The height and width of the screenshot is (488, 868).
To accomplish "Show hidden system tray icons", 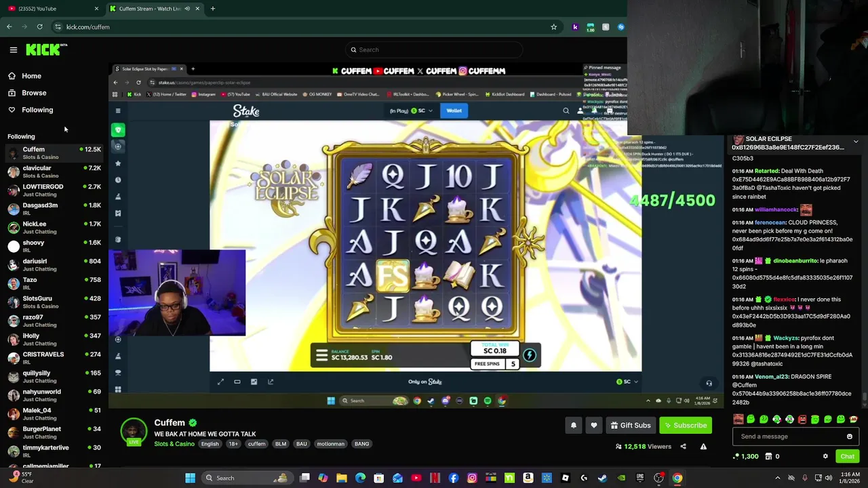I will [777, 478].
